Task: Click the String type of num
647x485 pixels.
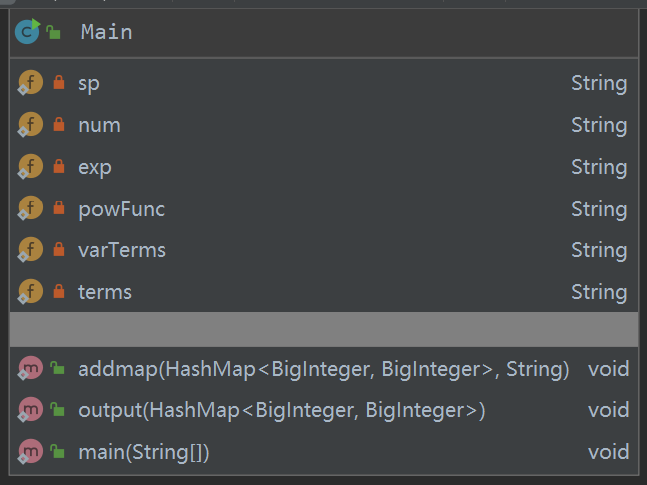Action: coord(598,126)
